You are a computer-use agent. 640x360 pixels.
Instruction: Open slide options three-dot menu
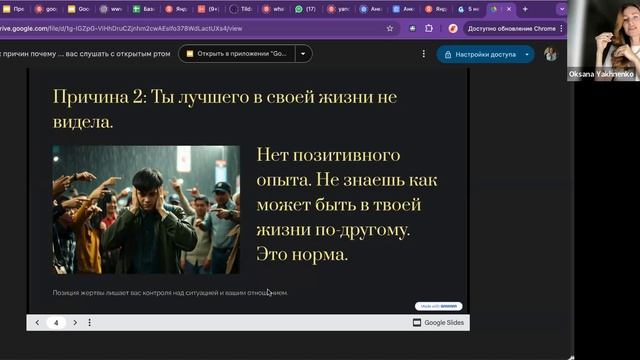point(89,322)
